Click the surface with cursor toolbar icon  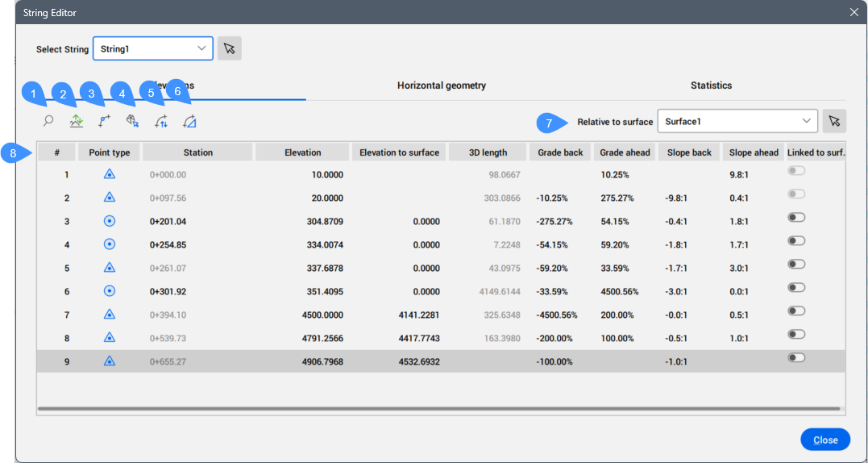pos(133,122)
